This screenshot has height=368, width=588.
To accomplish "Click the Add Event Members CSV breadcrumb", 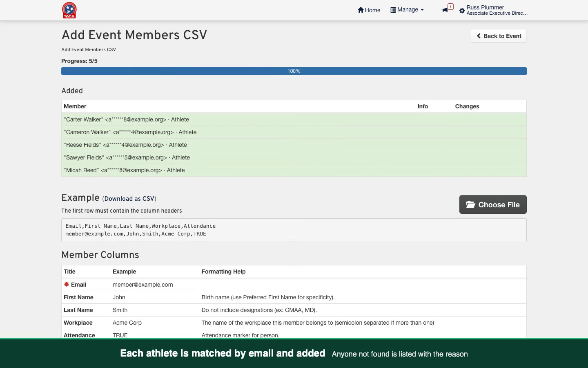I will [x=89, y=49].
